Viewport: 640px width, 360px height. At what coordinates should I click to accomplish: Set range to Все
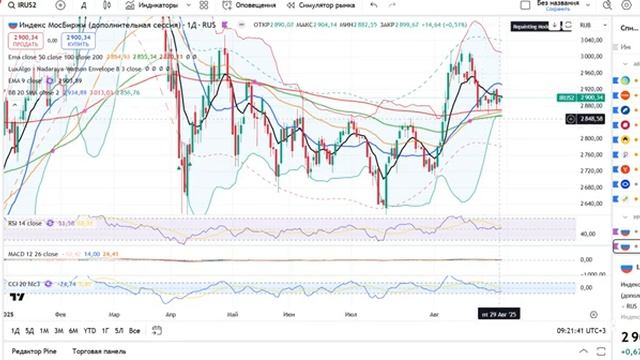click(x=134, y=331)
